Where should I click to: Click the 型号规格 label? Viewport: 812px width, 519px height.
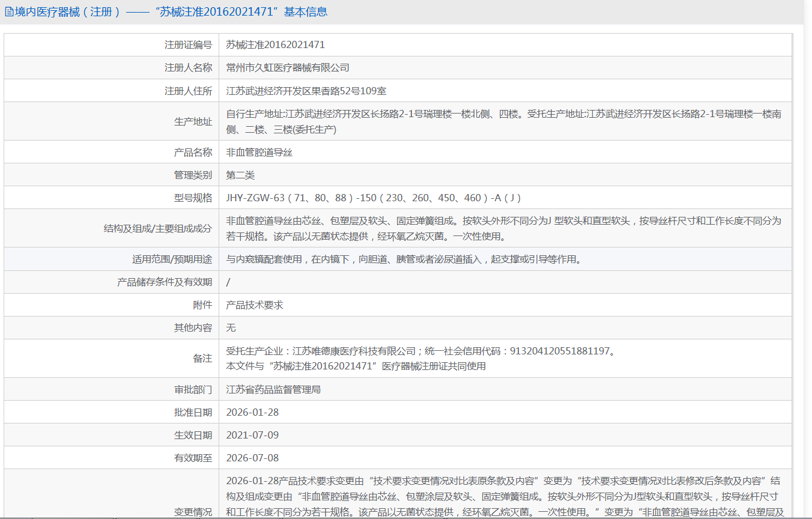pos(193,198)
